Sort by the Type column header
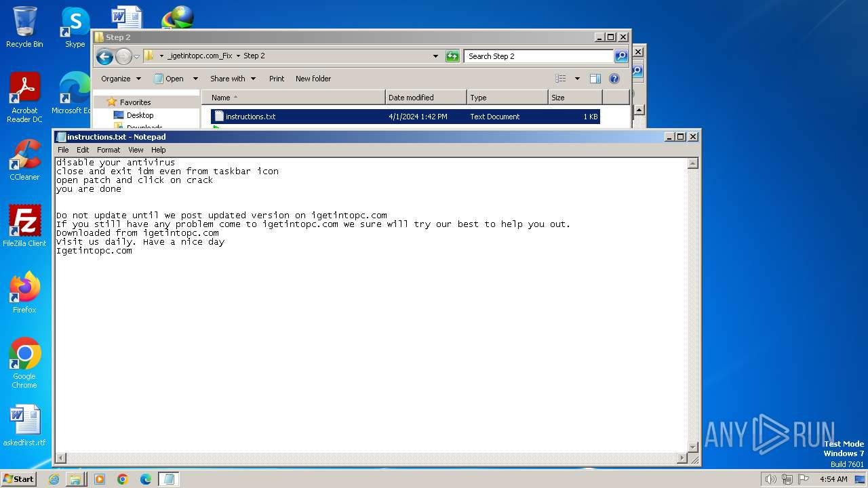Image resolution: width=868 pixels, height=488 pixels. (x=507, y=98)
